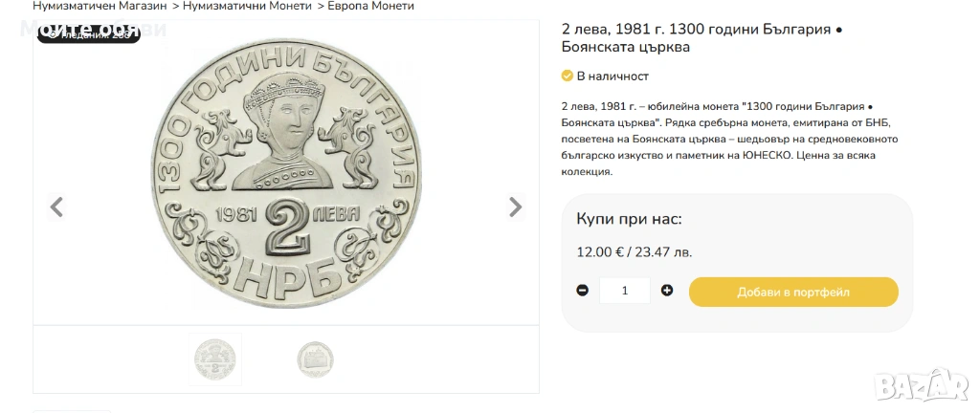Open 'Европа Монети' breadcrumb category
980x413 pixels.
370,6
